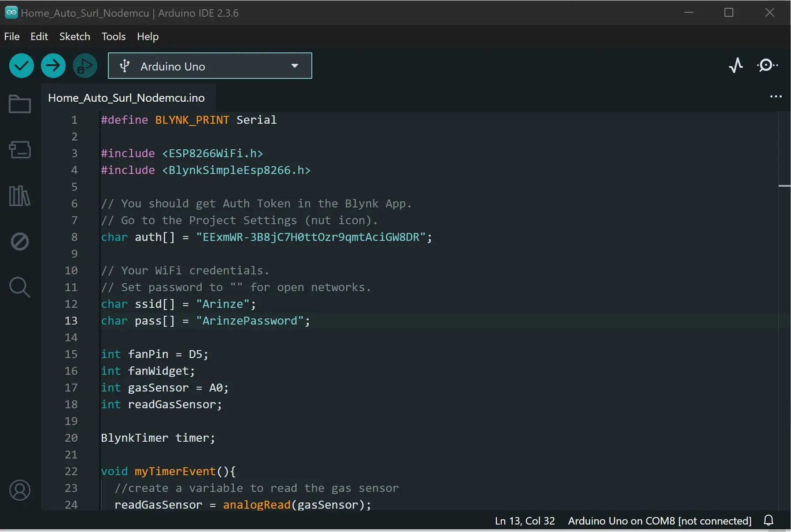
Task: Open the account profile icon
Action: point(20,490)
